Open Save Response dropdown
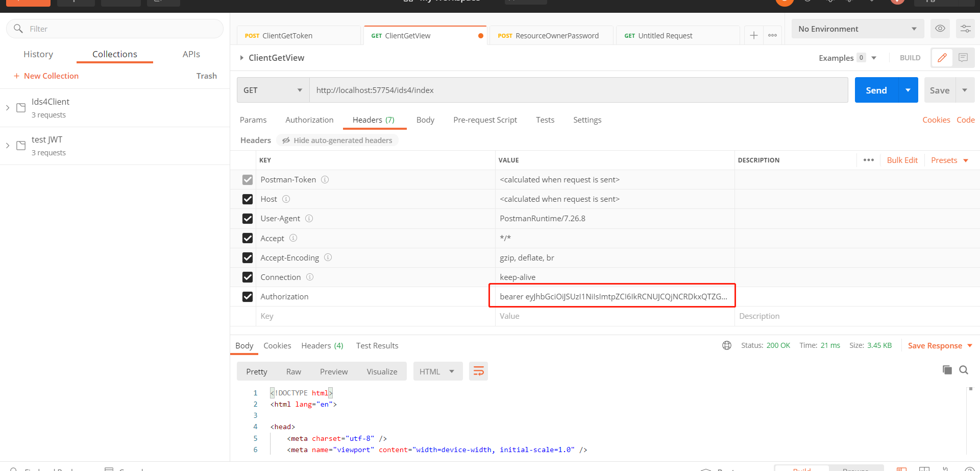The height and width of the screenshot is (471, 980). pos(940,345)
